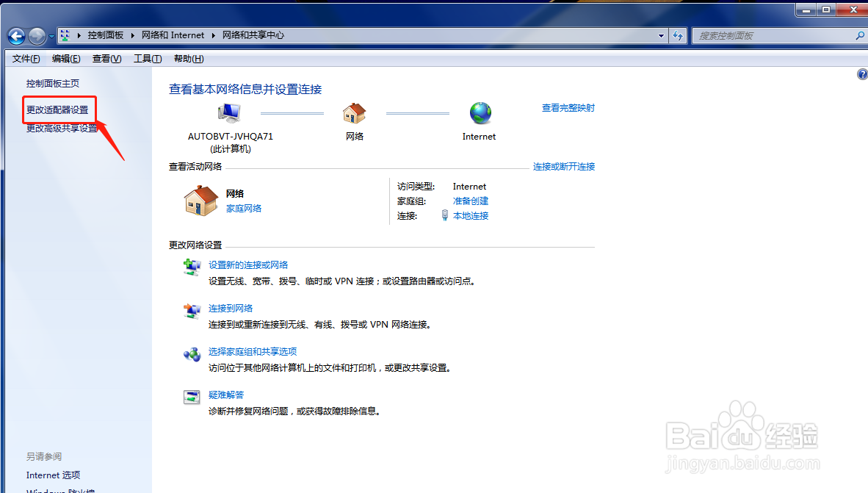Open the Internet globe icon
Screen dimensions: 868x493
click(480, 112)
